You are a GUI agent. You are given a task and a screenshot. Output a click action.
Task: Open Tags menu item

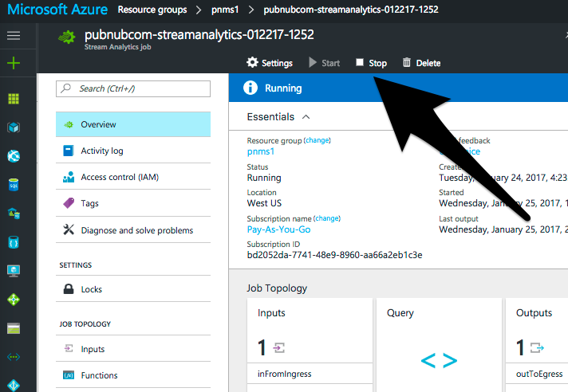pos(133,203)
